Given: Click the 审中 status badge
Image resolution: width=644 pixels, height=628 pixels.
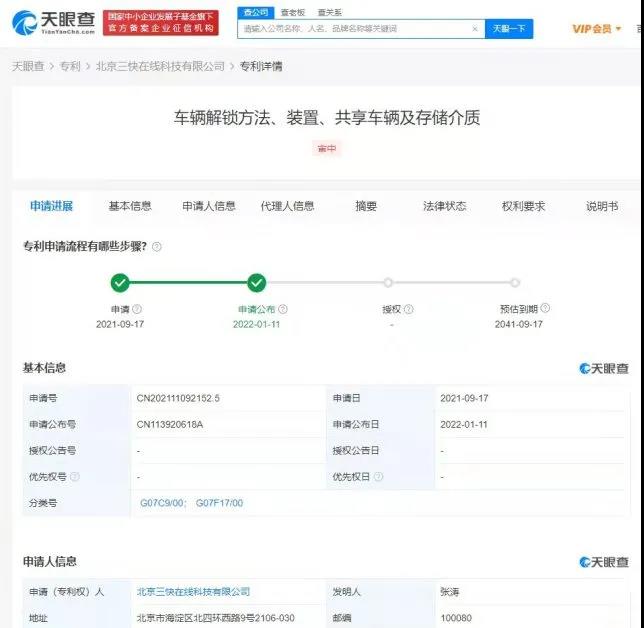Looking at the screenshot, I should 327,148.
